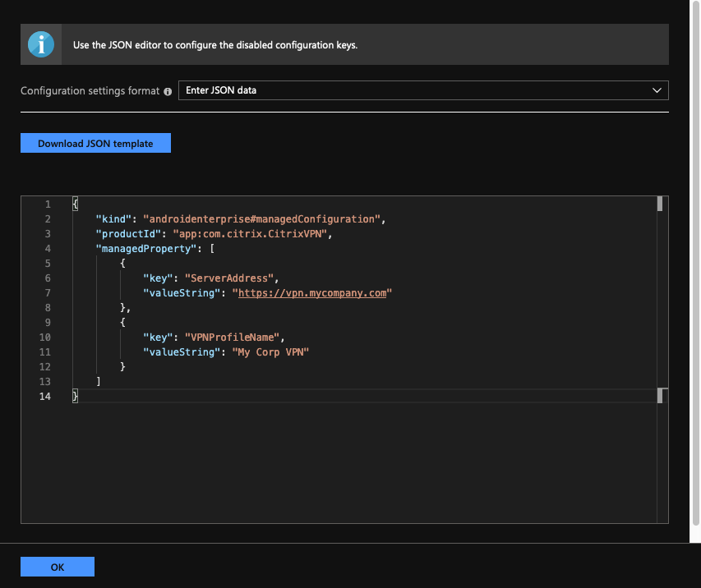Click the "kind" key on line 2
The height and width of the screenshot is (588, 701).
click(113, 219)
